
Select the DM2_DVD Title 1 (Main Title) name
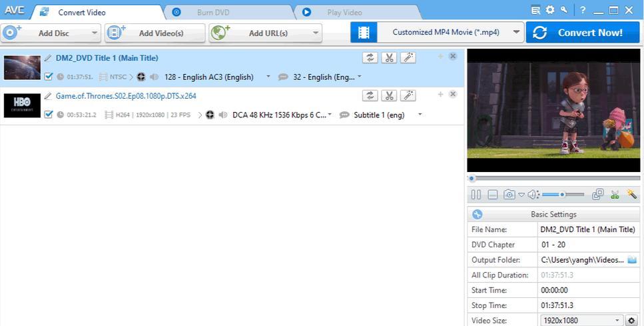107,58
